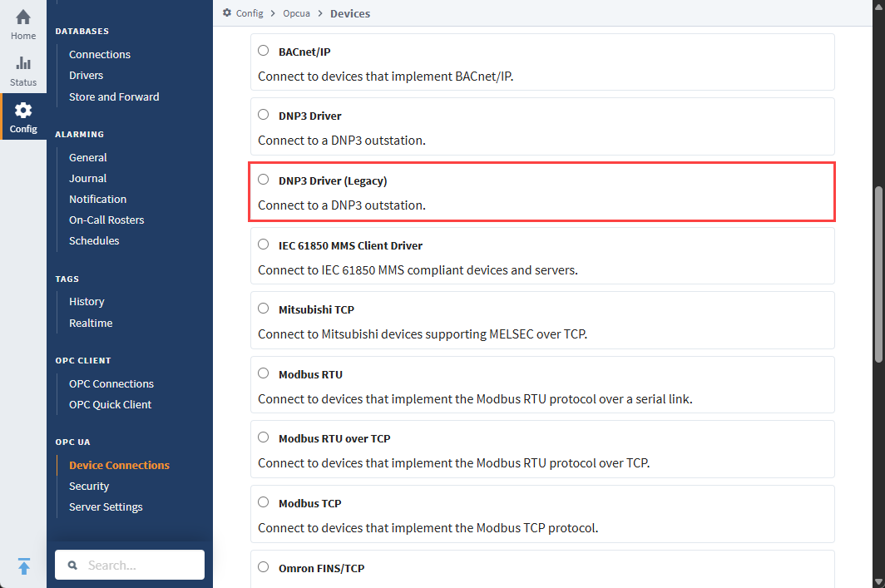Click 'Connect to devices that implement BACnet/IP.' text

click(385, 77)
